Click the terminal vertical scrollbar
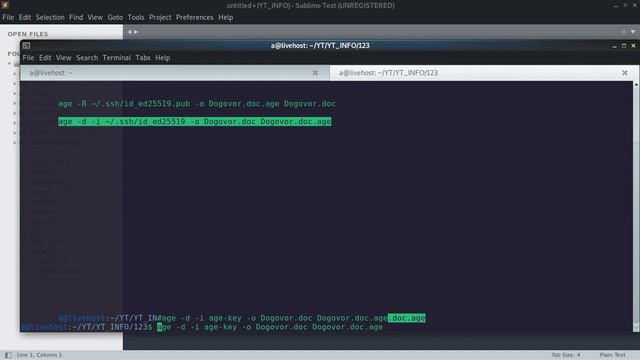 (636, 206)
